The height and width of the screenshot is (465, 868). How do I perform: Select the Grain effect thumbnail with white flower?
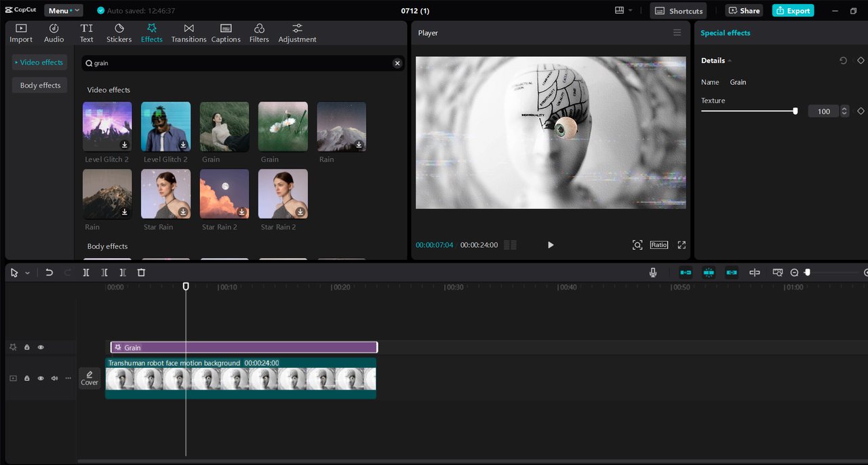click(283, 127)
